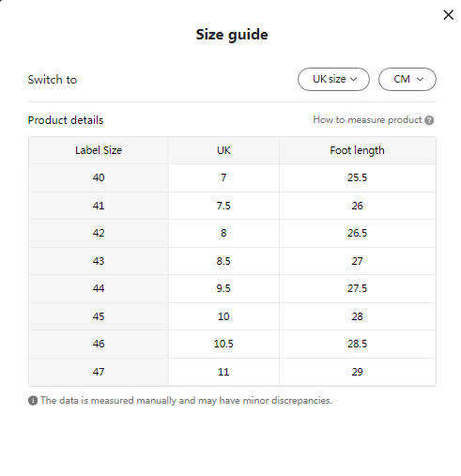Click the chevron arrow in CM selector
The image size is (461, 476).
[x=420, y=79]
